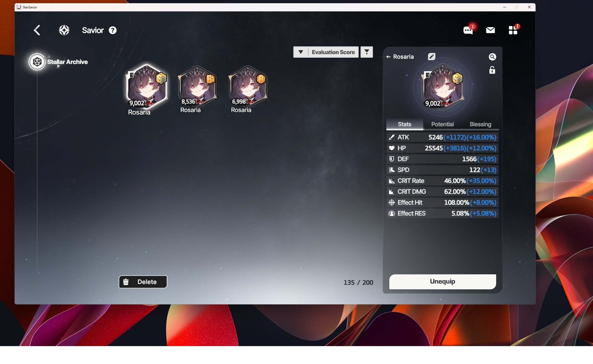Open the mail envelope icon
Image resolution: width=593 pixels, height=364 pixels.
(490, 30)
